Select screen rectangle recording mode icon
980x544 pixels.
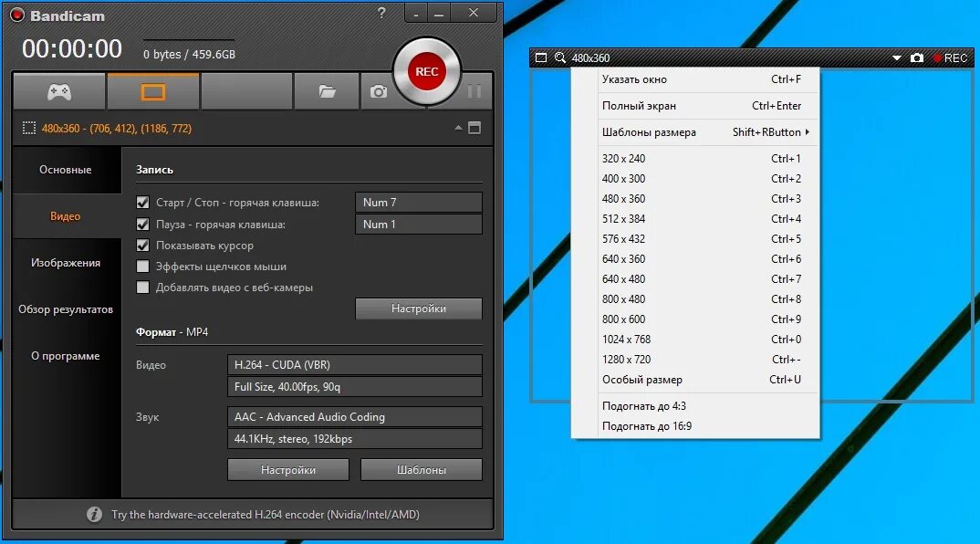(153, 92)
